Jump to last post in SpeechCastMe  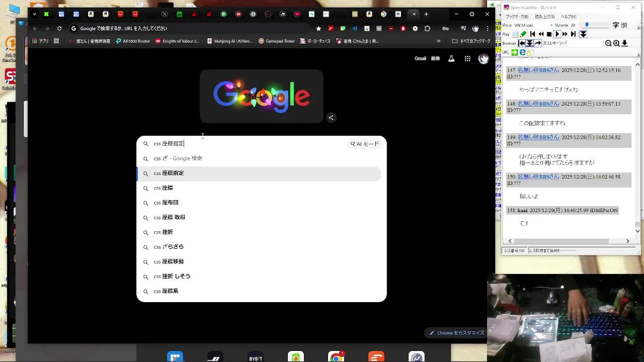coord(573,34)
